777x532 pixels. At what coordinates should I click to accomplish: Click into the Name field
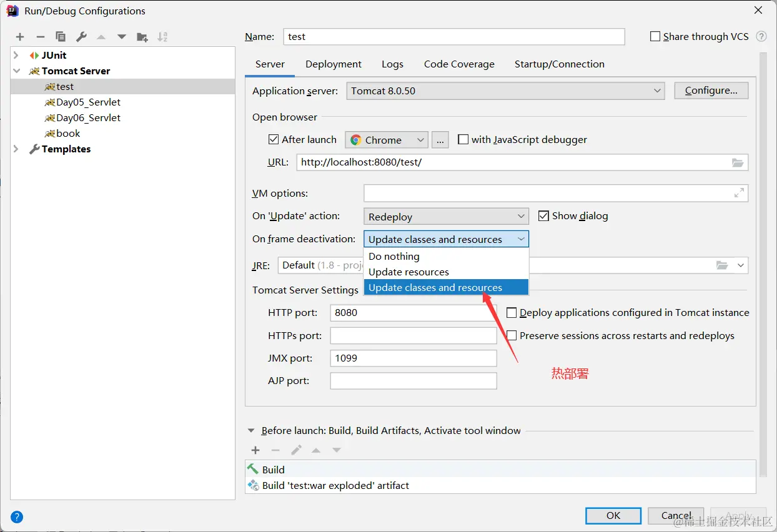point(454,37)
